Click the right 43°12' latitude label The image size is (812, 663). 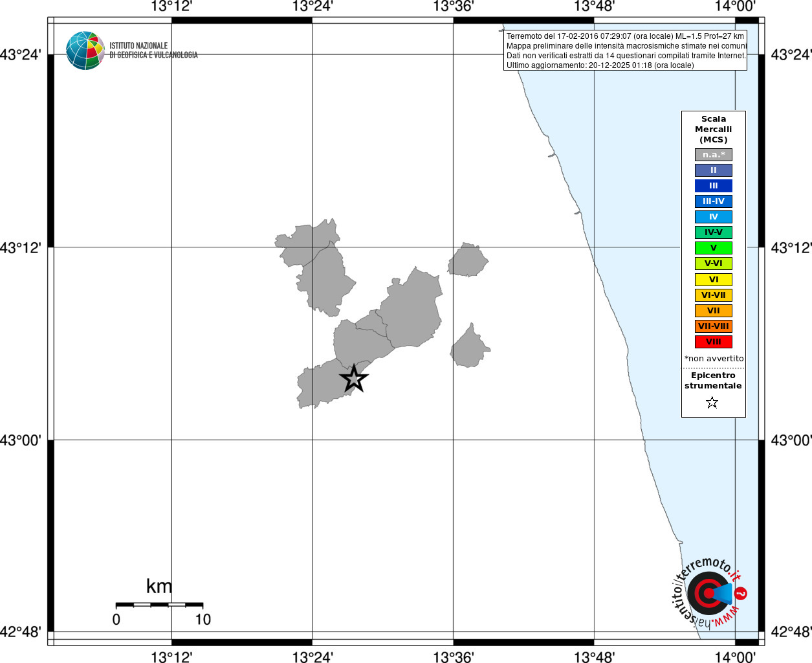click(791, 247)
